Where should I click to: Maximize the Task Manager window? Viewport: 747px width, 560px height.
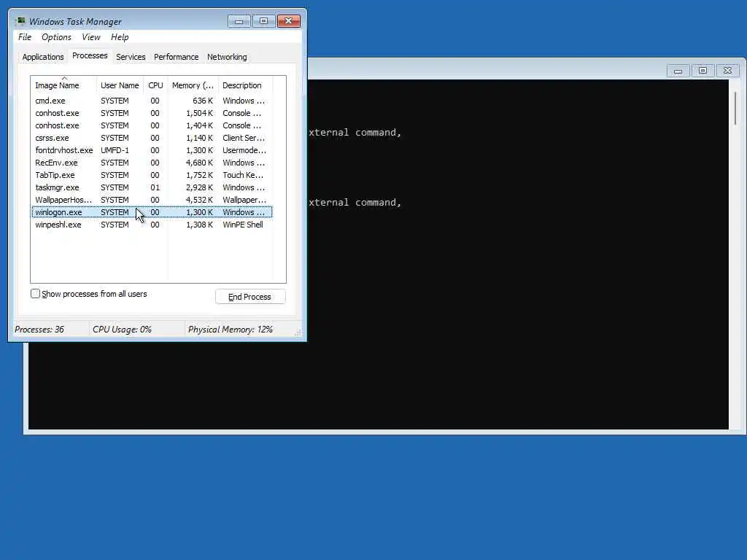point(263,21)
